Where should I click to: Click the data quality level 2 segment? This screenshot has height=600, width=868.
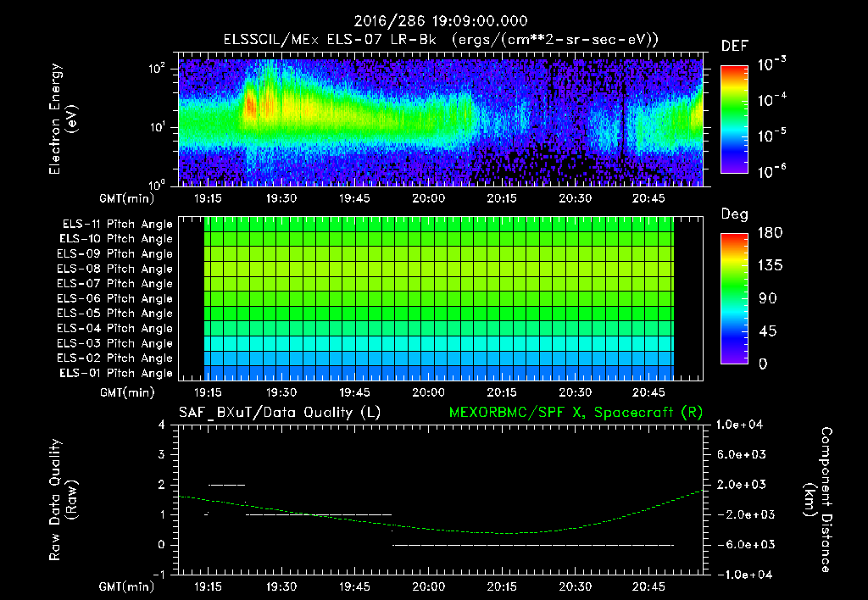click(x=226, y=485)
